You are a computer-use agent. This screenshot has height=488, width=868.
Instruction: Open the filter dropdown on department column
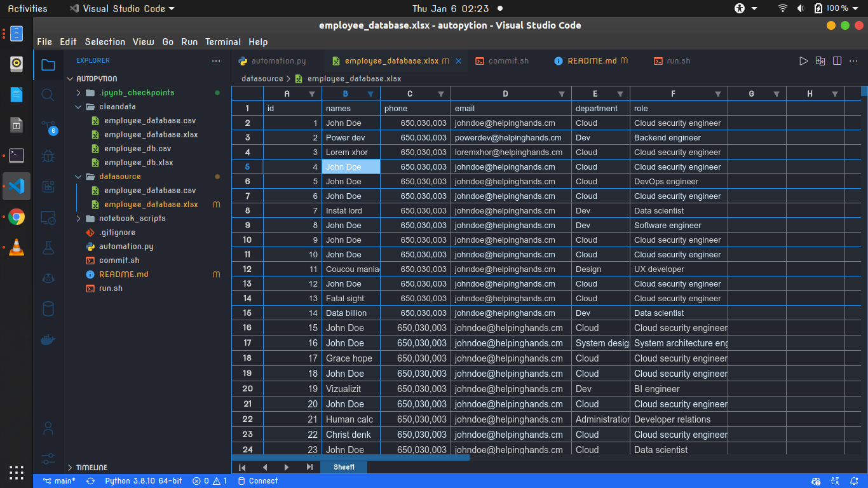pos(620,93)
